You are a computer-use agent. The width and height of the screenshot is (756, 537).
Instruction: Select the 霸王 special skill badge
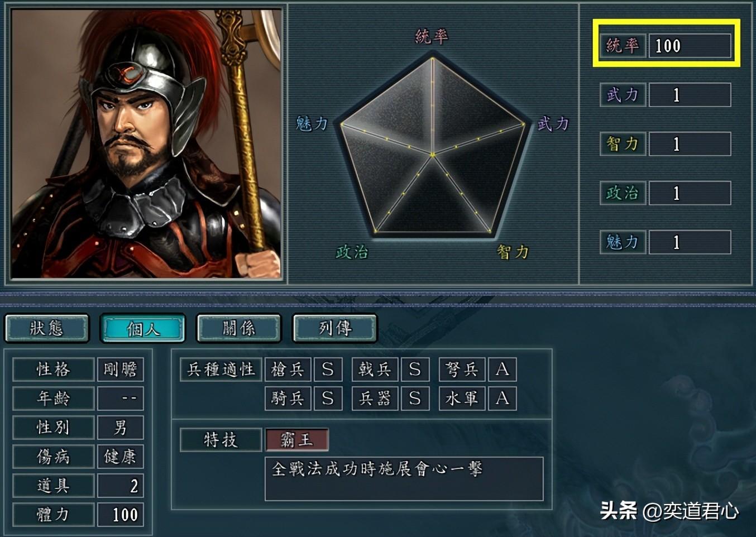coord(296,440)
